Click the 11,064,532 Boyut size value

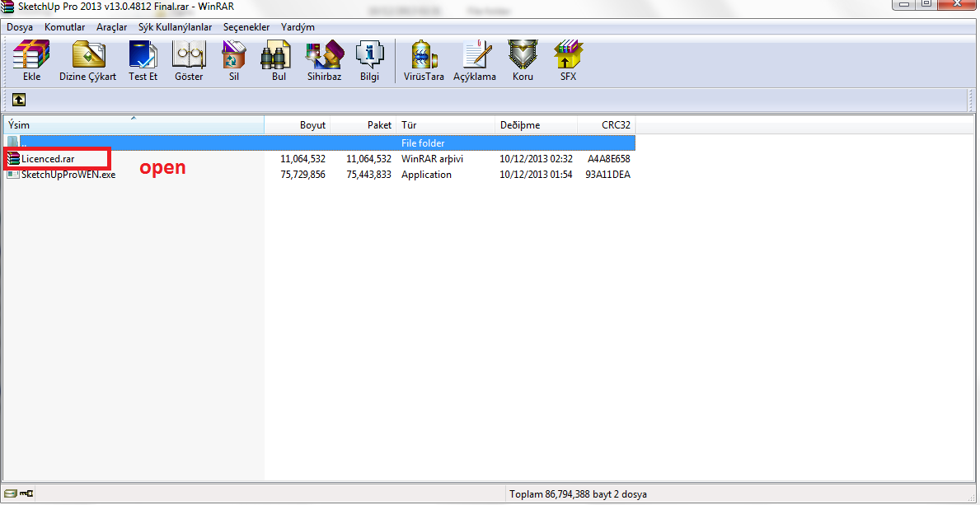303,159
